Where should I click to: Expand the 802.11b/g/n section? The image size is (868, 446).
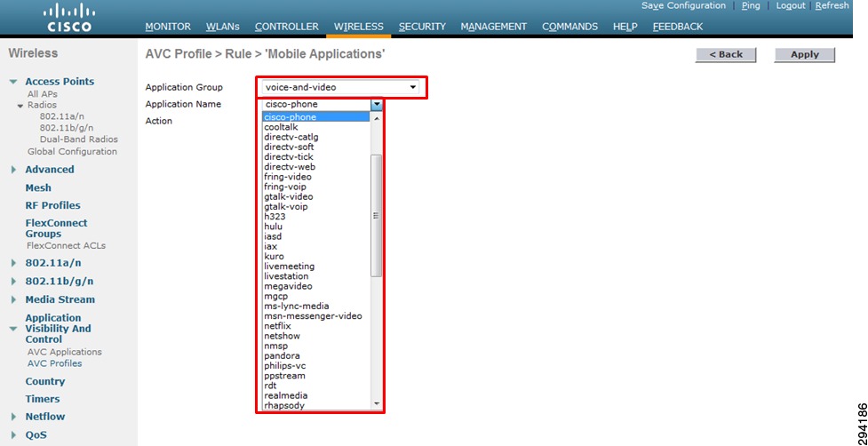click(x=14, y=282)
